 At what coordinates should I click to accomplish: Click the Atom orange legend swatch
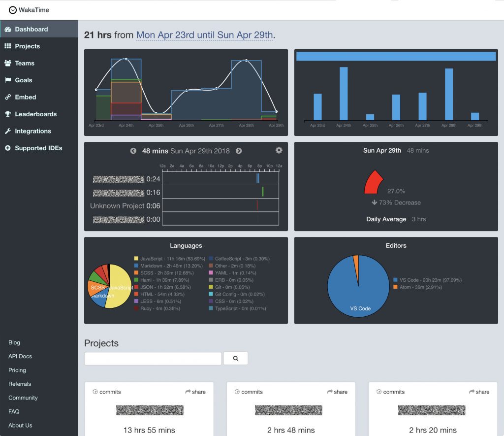(x=395, y=287)
